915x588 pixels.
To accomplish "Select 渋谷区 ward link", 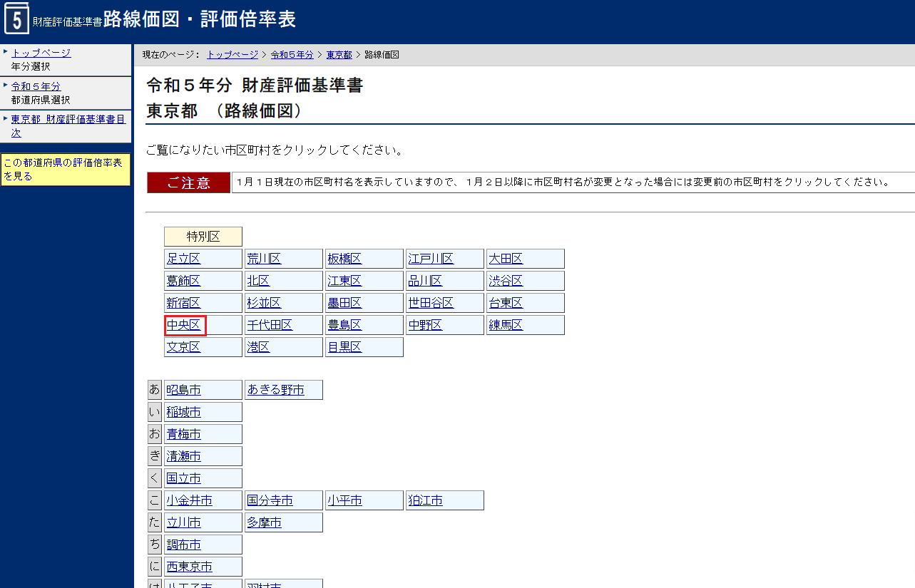I will pos(506,281).
